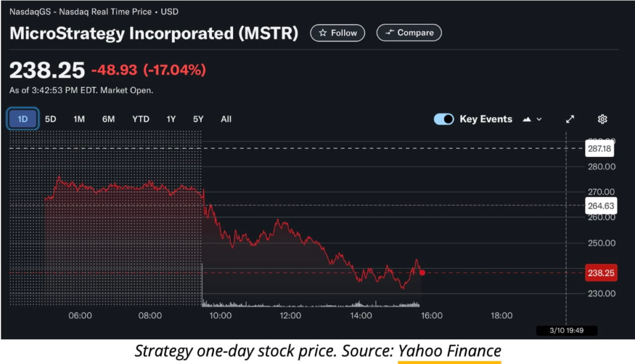Select the YTD time range
The image size is (635, 364).
tap(140, 119)
